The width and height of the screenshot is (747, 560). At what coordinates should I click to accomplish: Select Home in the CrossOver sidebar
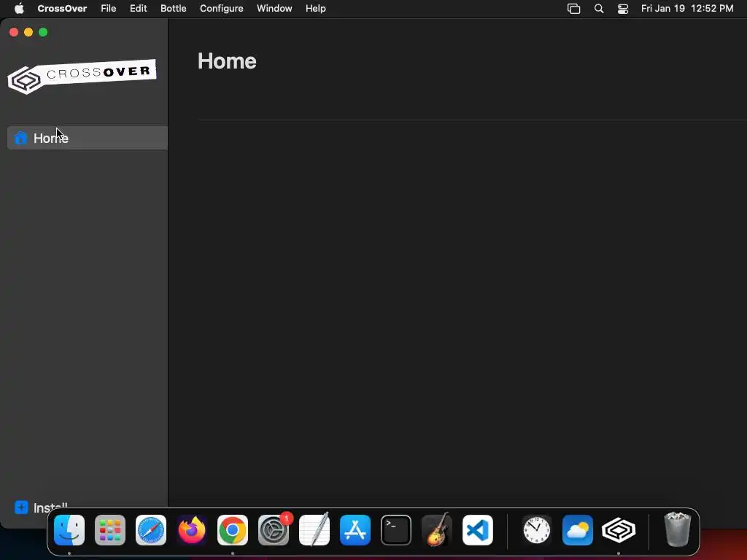(x=88, y=138)
